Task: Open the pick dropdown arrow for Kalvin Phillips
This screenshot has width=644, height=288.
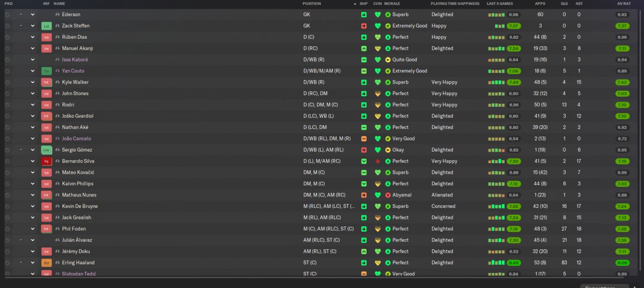Action: click(x=33, y=184)
